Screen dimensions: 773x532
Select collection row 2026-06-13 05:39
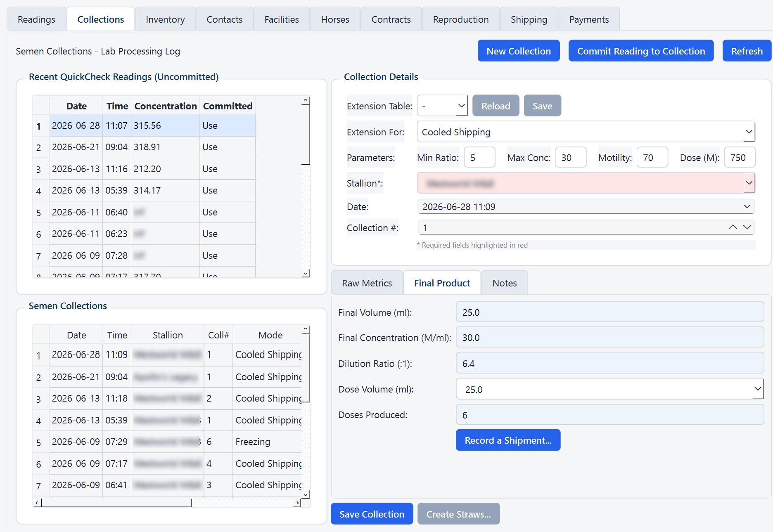pyautogui.click(x=167, y=420)
